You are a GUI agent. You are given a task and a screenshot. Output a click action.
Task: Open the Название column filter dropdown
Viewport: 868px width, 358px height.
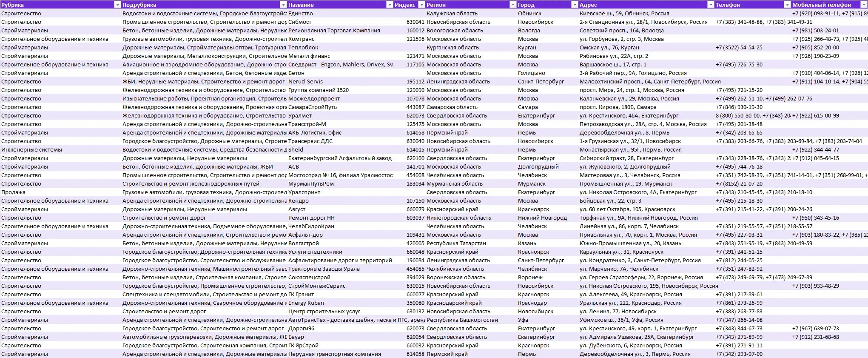click(x=390, y=5)
